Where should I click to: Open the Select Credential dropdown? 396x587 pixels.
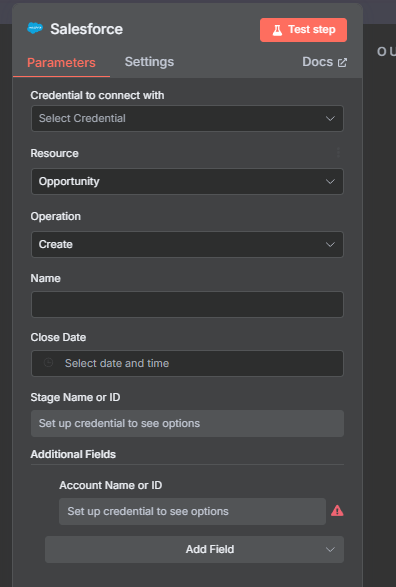point(187,118)
